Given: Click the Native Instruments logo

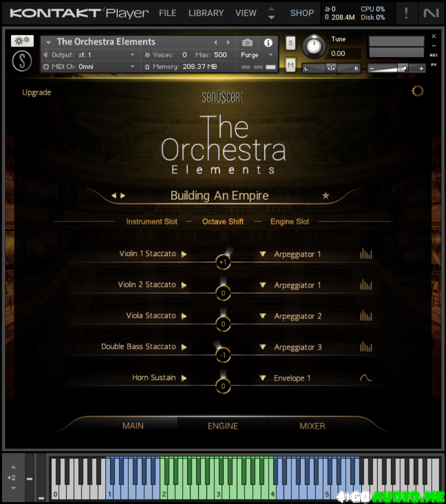Looking at the screenshot, I should coord(431,13).
